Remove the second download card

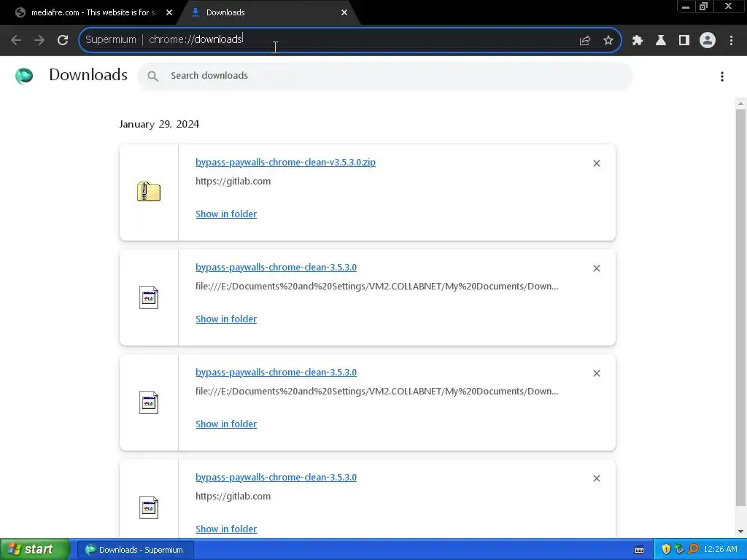(x=597, y=268)
